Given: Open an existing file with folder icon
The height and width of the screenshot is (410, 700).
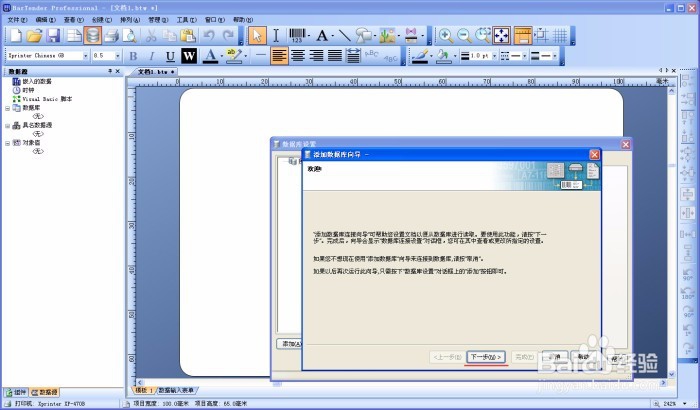Looking at the screenshot, I should (x=34, y=35).
